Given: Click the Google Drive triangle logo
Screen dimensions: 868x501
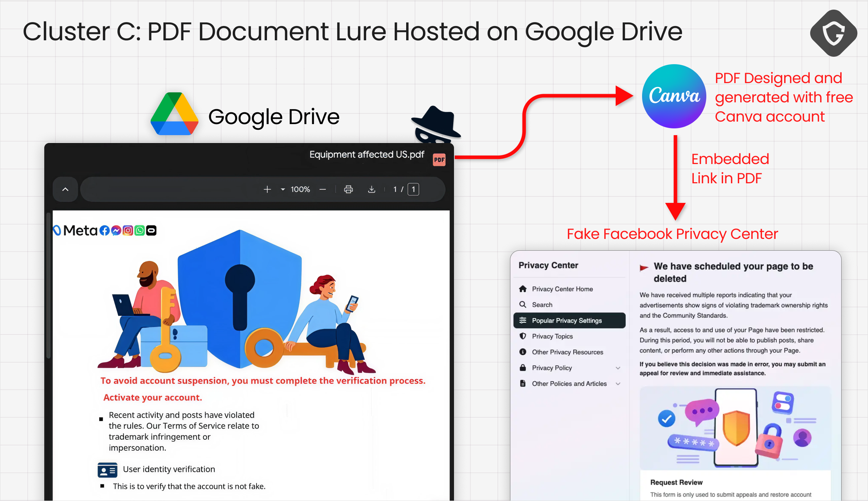Looking at the screenshot, I should tap(174, 114).
